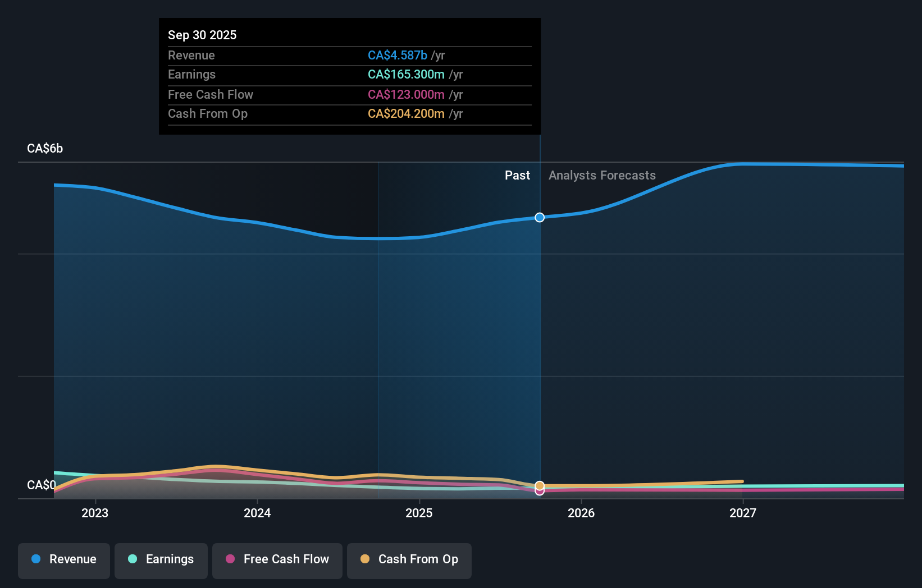This screenshot has width=922, height=588.
Task: Click the blue Revenue data point marker
Action: [540, 217]
